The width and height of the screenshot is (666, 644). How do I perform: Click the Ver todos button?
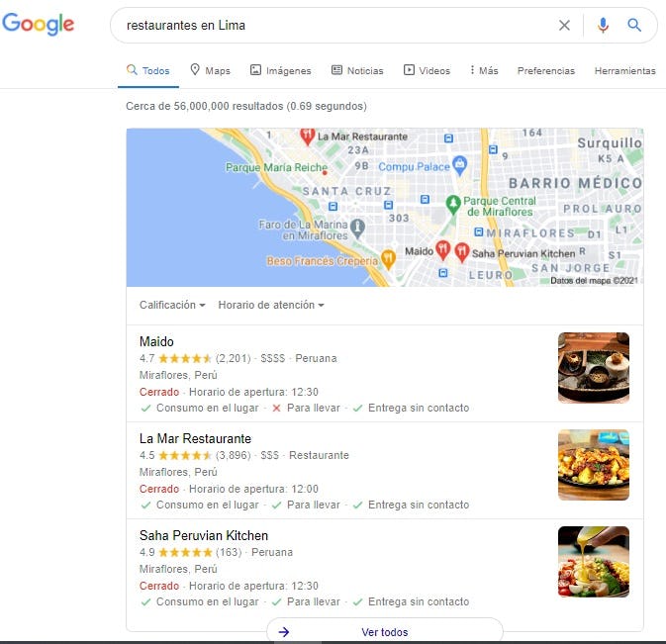pyautogui.click(x=385, y=632)
